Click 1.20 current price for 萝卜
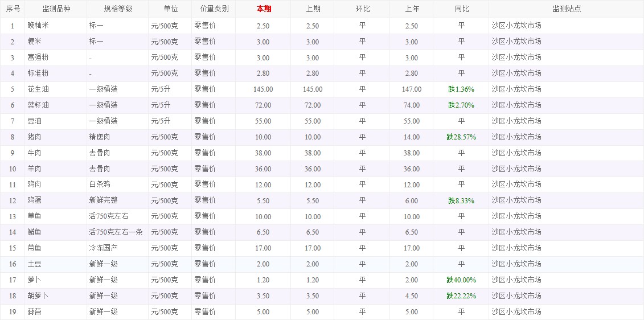Viewport: 644px width, 320px height. pyautogui.click(x=263, y=280)
